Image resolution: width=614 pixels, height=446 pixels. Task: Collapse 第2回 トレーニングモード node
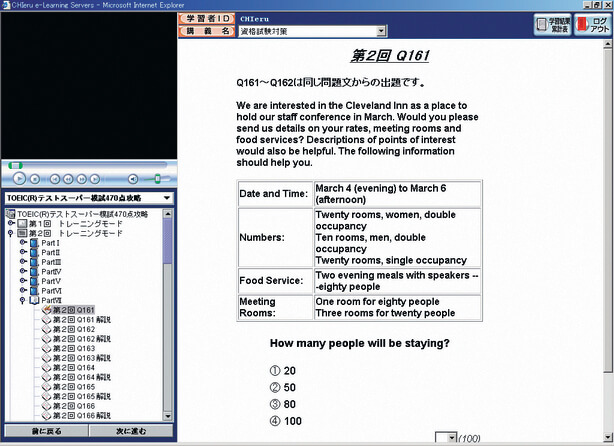(x=11, y=233)
